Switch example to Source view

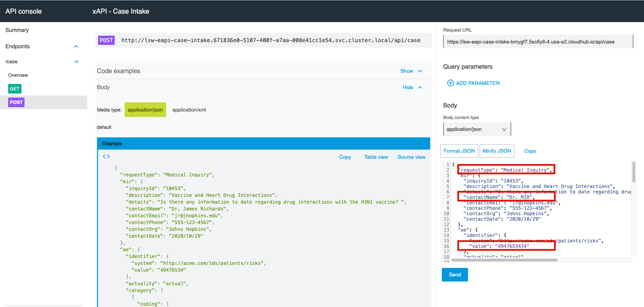[411, 157]
